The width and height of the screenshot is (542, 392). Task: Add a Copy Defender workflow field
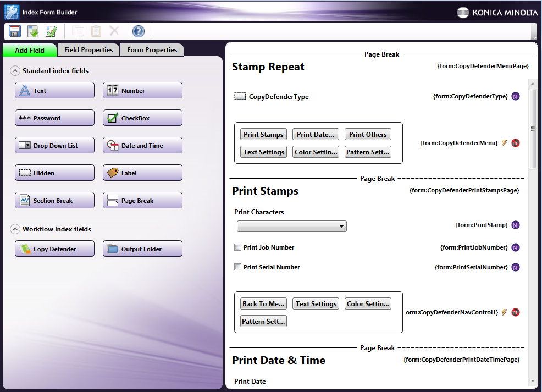[x=54, y=249]
